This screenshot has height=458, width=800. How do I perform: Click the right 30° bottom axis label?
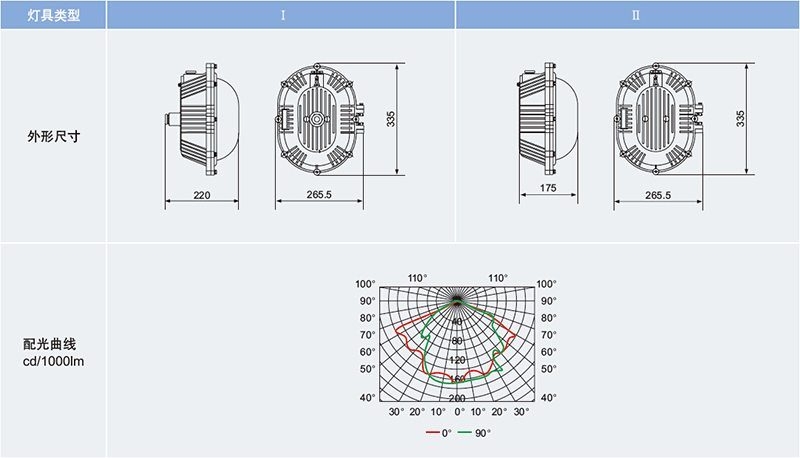tap(521, 412)
